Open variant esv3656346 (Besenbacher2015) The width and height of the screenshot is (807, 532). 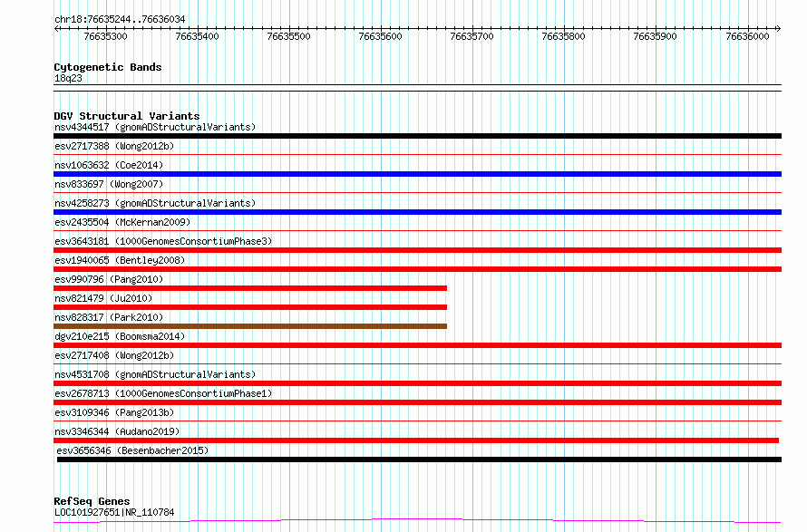click(132, 450)
